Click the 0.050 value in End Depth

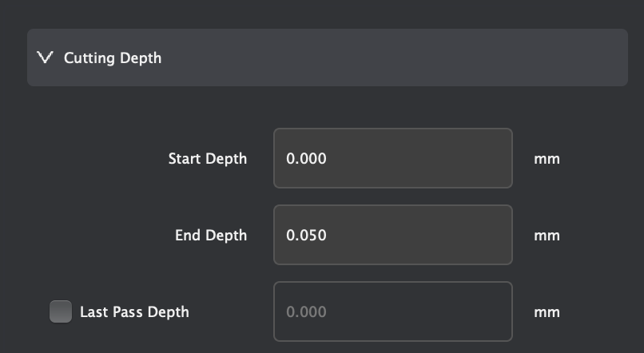coord(306,235)
